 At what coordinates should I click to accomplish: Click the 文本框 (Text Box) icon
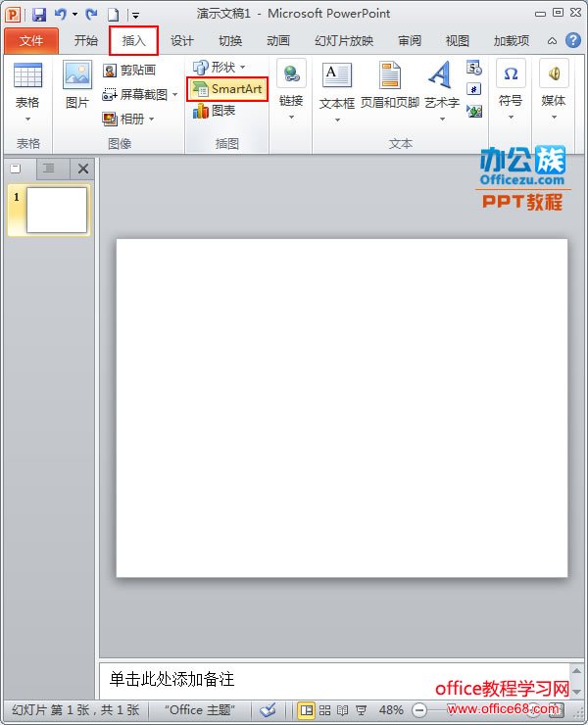tap(337, 74)
